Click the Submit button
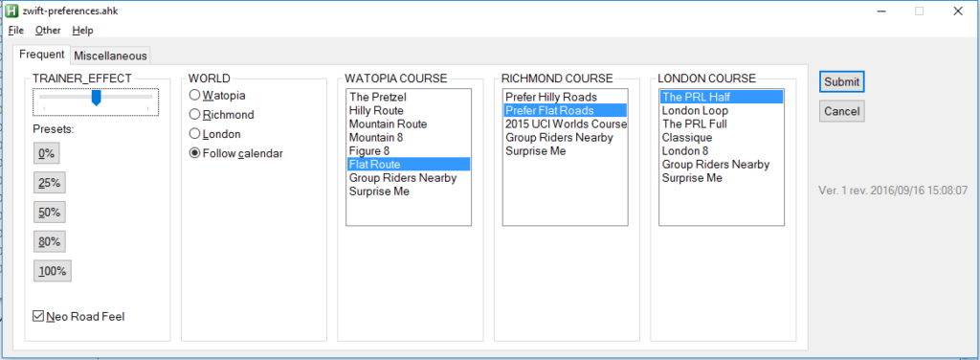The width and height of the screenshot is (980, 360). point(842,82)
